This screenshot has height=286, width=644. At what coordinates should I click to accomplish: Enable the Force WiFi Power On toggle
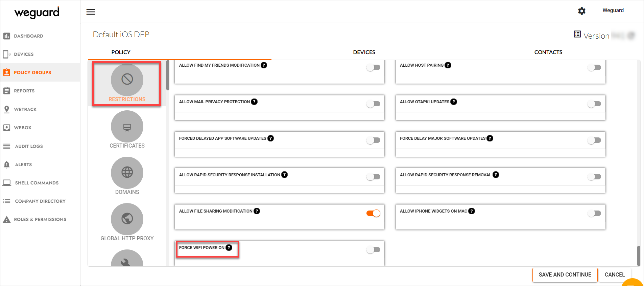click(374, 250)
